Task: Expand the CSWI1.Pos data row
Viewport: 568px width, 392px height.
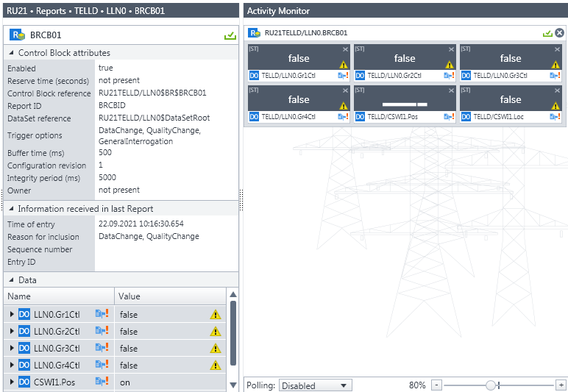Action: 12,382
